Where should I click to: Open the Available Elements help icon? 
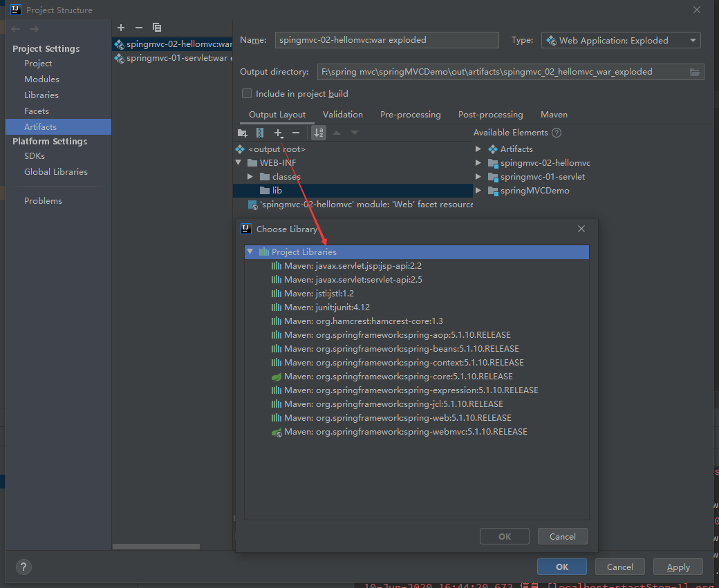click(557, 133)
